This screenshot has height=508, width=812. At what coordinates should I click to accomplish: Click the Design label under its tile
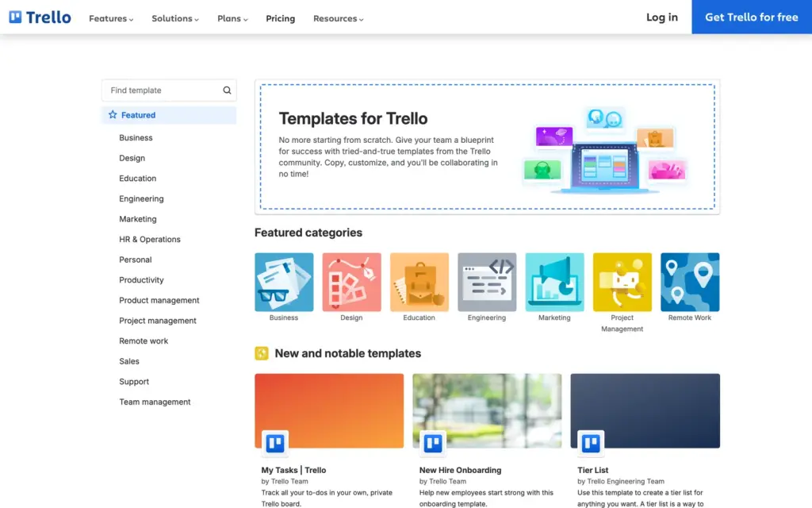pyautogui.click(x=351, y=317)
